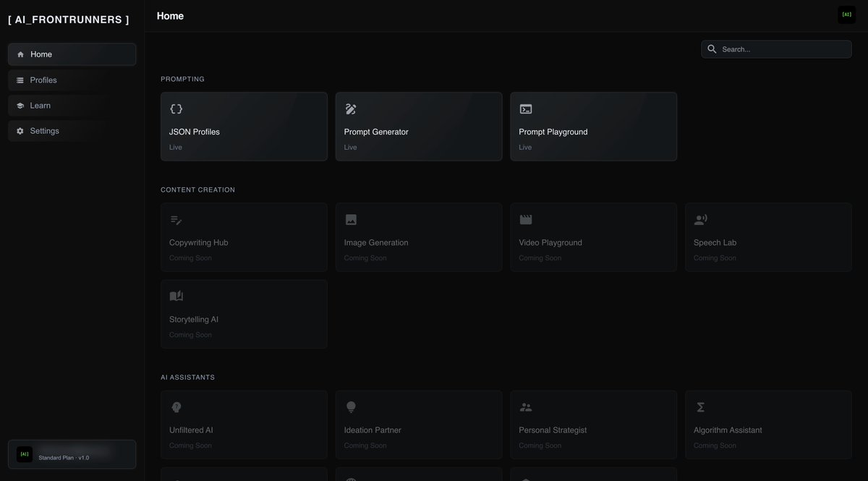Click Live status under JSON Profiles
Image resolution: width=868 pixels, height=481 pixels.
point(176,148)
